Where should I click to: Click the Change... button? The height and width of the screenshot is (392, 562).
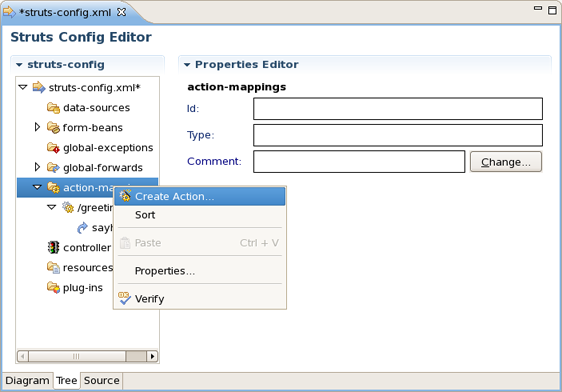pos(506,162)
